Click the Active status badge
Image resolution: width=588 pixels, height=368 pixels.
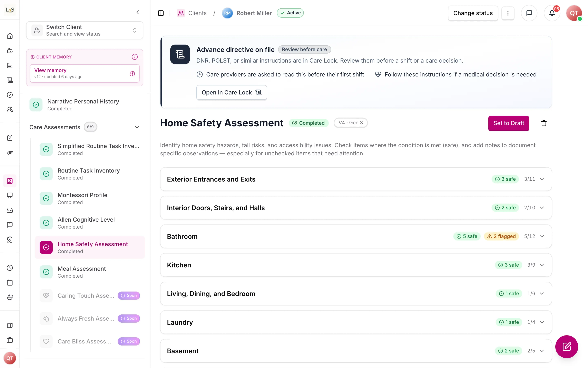(x=290, y=13)
